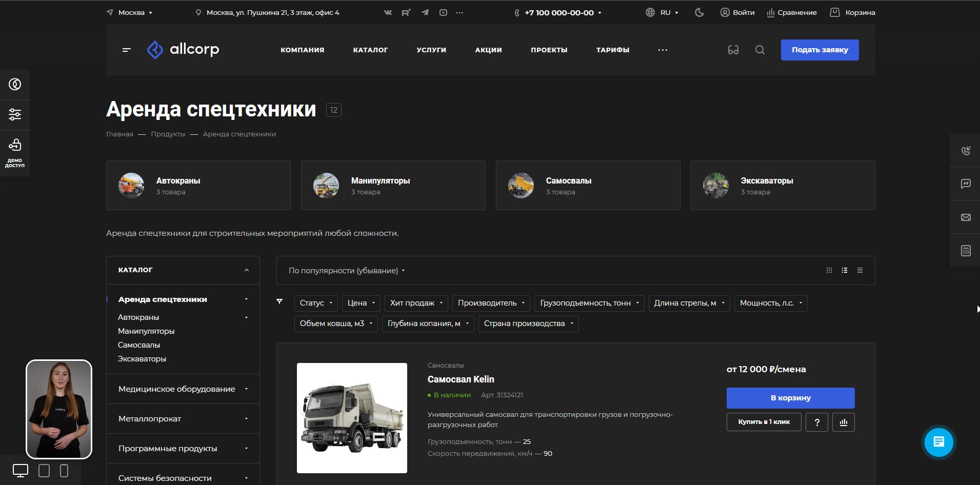Open the Статус filter dropdown
980x485 pixels.
(316, 303)
